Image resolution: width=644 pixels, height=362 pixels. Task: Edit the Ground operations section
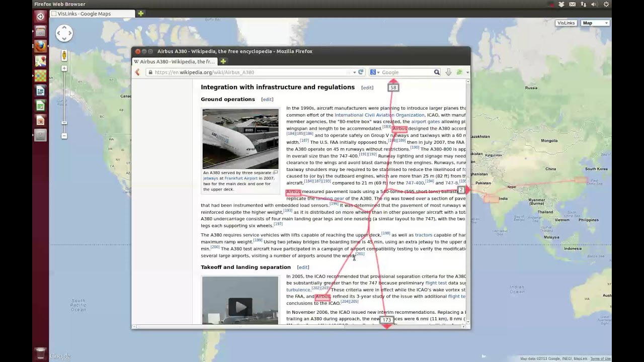point(267,100)
